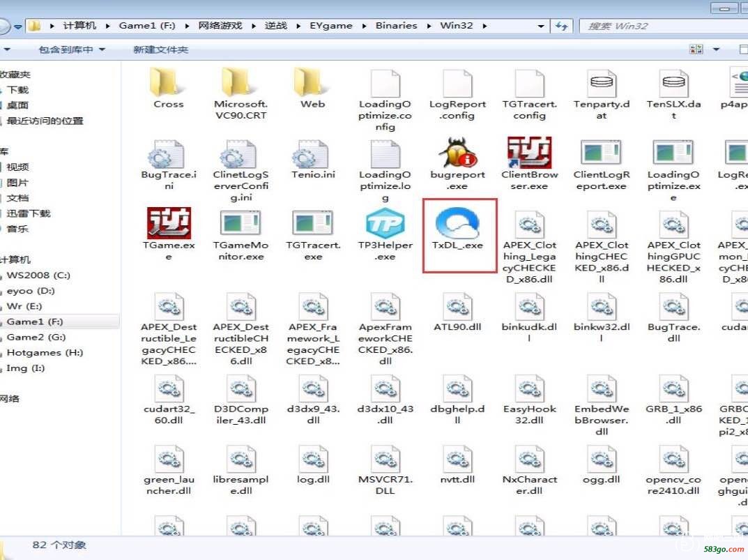Expand the arrow after Game1 (F:) in address bar
Screen dimensions: 748x560
[187, 26]
